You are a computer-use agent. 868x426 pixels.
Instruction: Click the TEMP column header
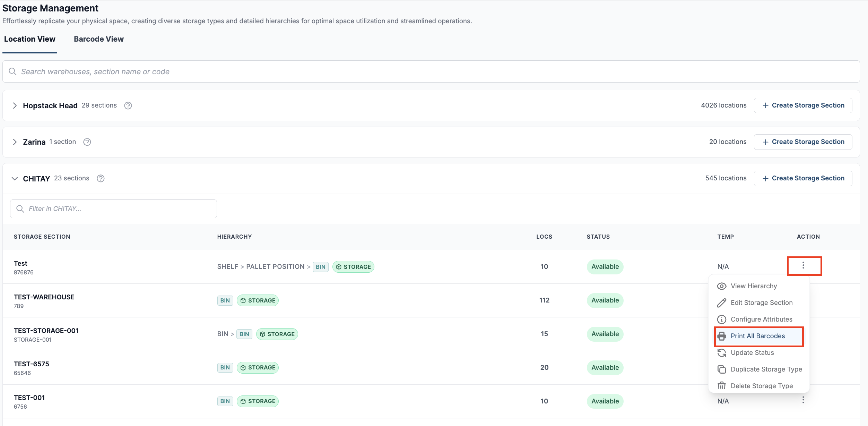click(x=726, y=237)
